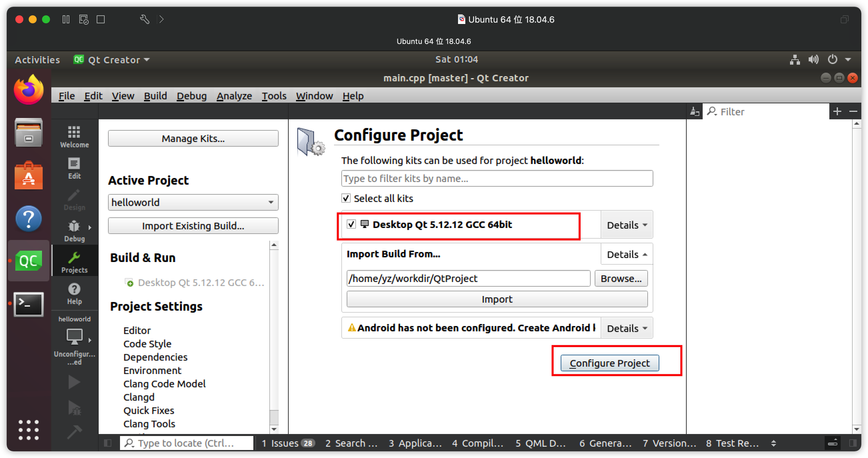Uncheck Select all kits checkbox
868x458 pixels.
point(346,198)
